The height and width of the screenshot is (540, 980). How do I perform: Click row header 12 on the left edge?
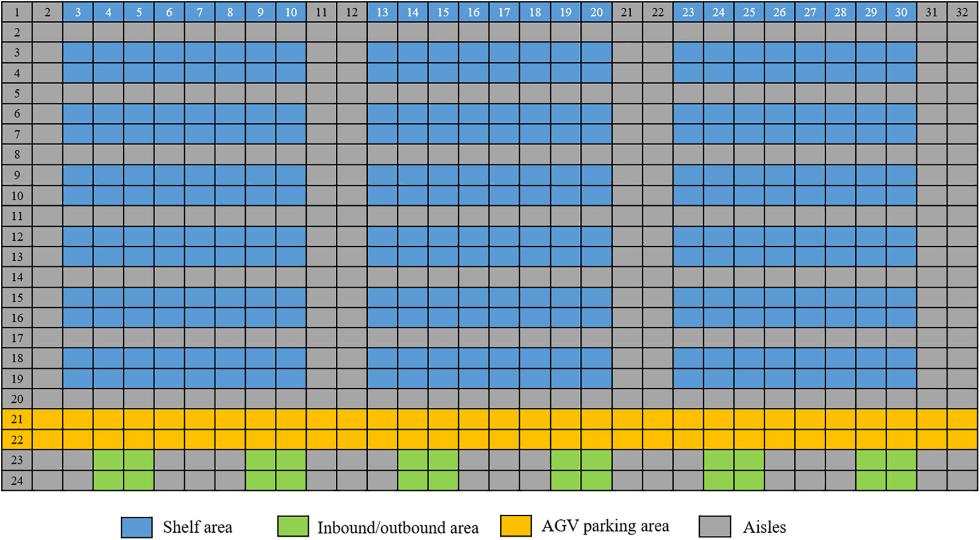[x=17, y=237]
